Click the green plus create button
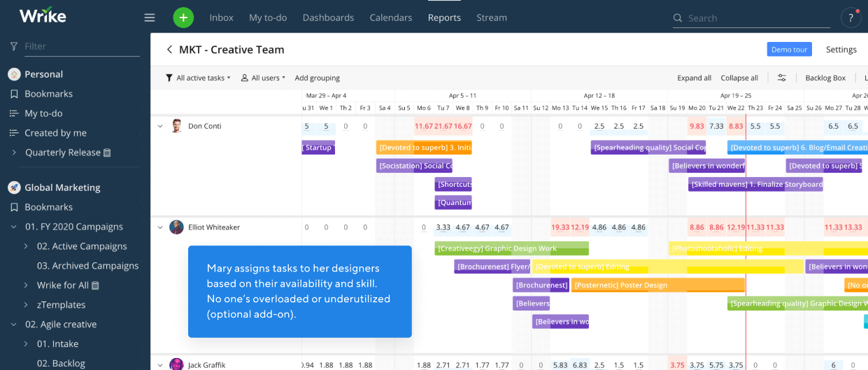This screenshot has height=370, width=868. coord(183,17)
